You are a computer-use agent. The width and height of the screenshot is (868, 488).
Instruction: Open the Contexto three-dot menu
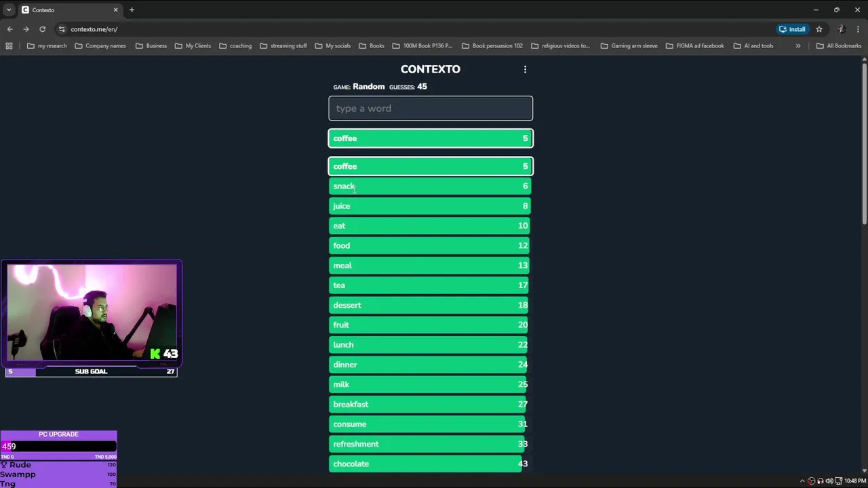tap(525, 69)
